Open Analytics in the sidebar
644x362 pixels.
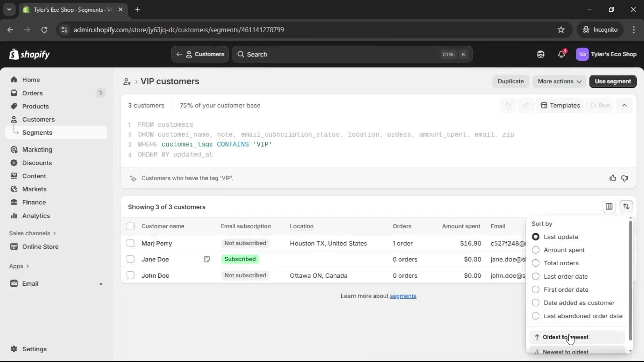coord(36,216)
